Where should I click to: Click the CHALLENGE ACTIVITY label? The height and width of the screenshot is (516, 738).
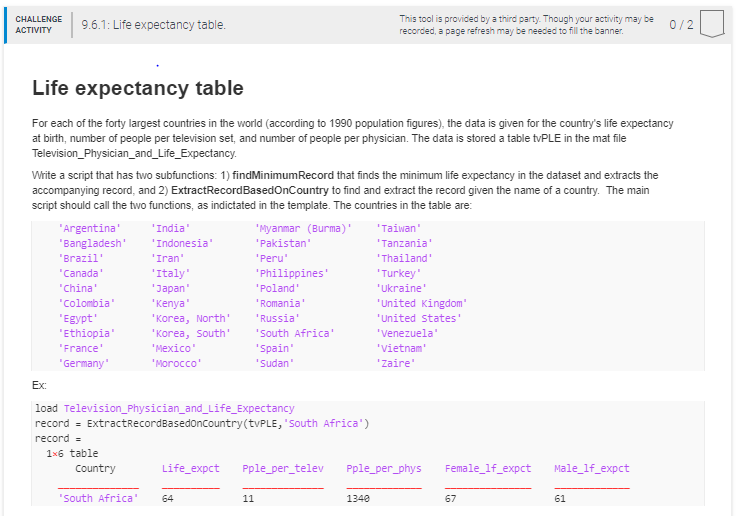(x=39, y=24)
